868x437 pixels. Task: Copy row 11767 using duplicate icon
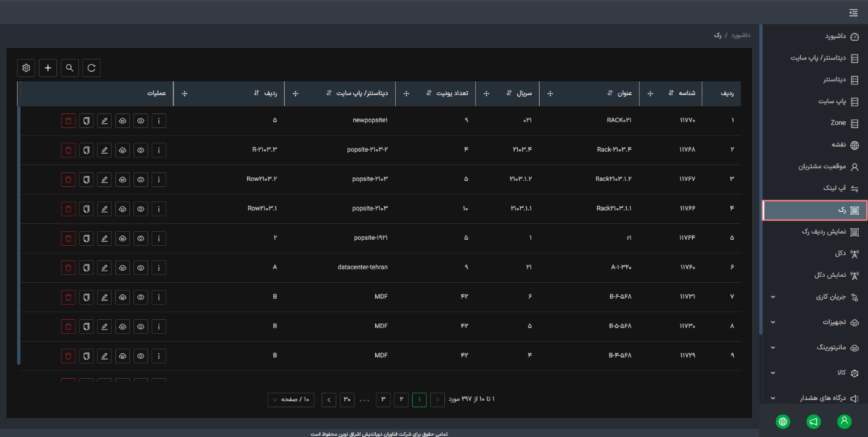coord(86,179)
